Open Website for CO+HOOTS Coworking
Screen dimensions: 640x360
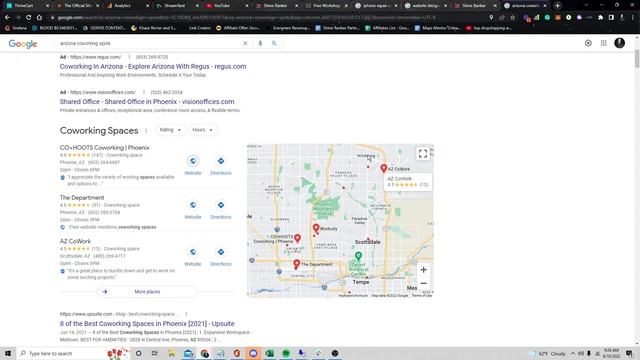point(193,165)
